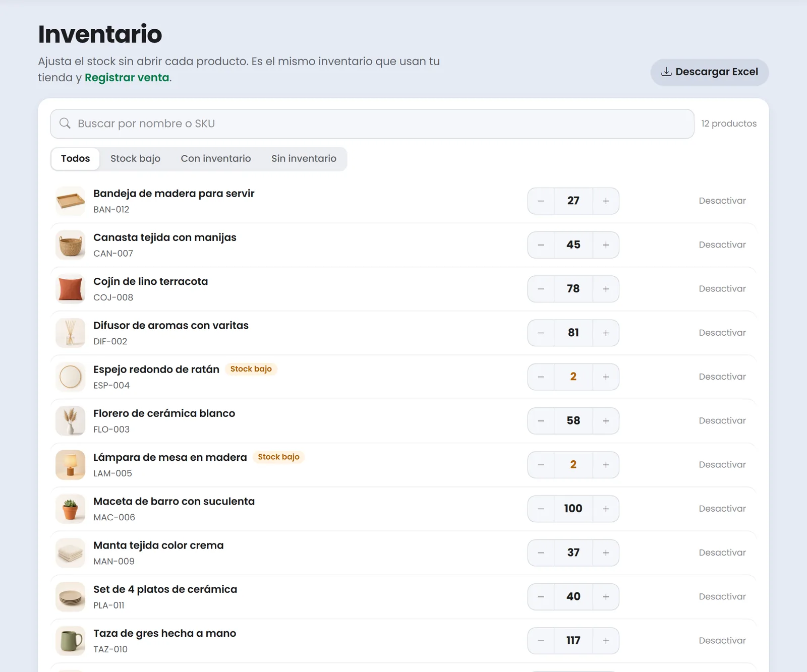The height and width of the screenshot is (672, 807).
Task: Add stock to Espejo redondo de ratán
Action: (606, 377)
